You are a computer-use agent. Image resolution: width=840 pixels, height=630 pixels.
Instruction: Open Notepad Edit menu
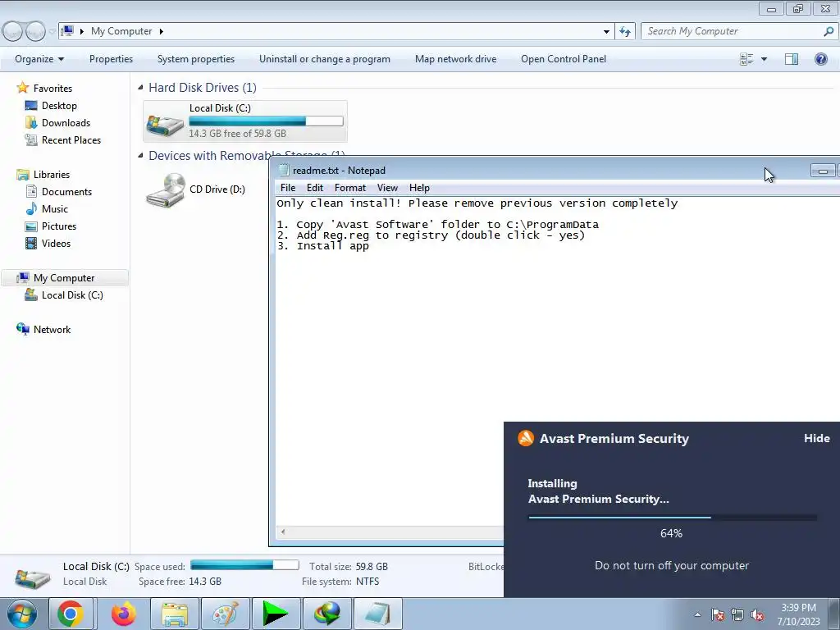[315, 188]
